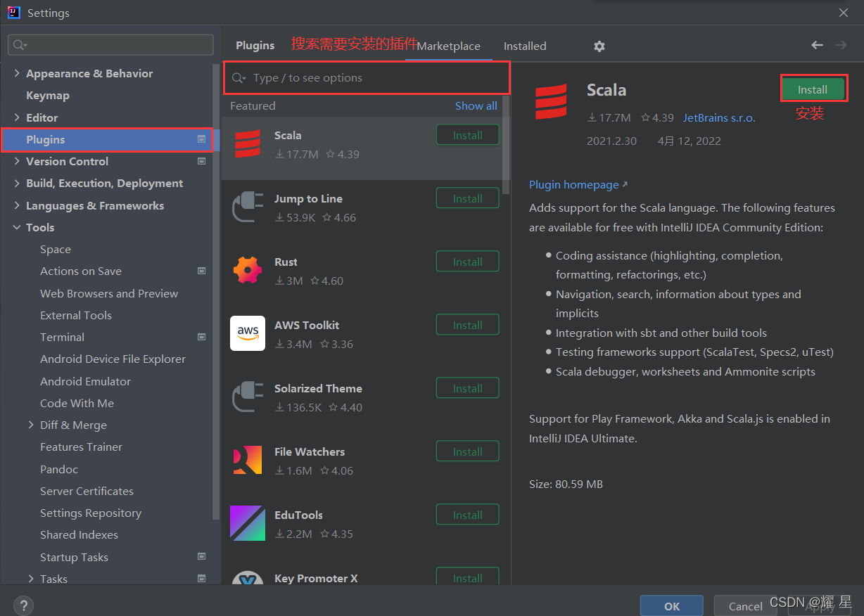Screen dimensions: 864x616
Task: Open the JetBrains s.r.o. vendor link
Action: 719,117
